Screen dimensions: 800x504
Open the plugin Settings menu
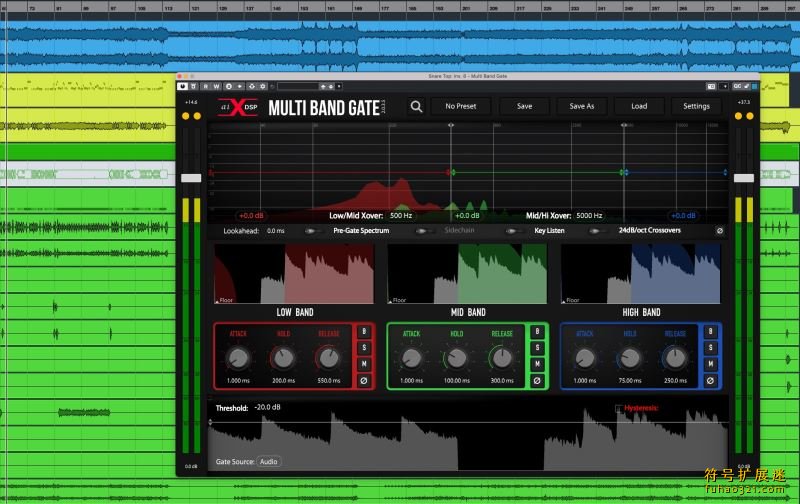(696, 106)
